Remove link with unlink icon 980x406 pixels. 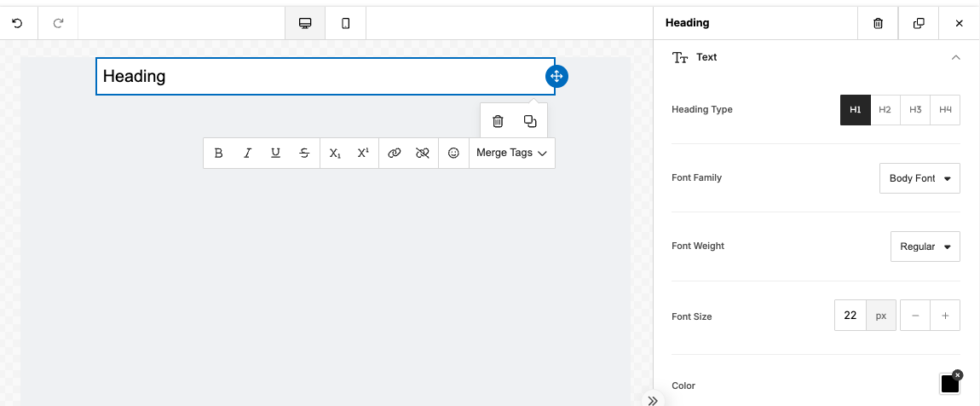point(423,153)
